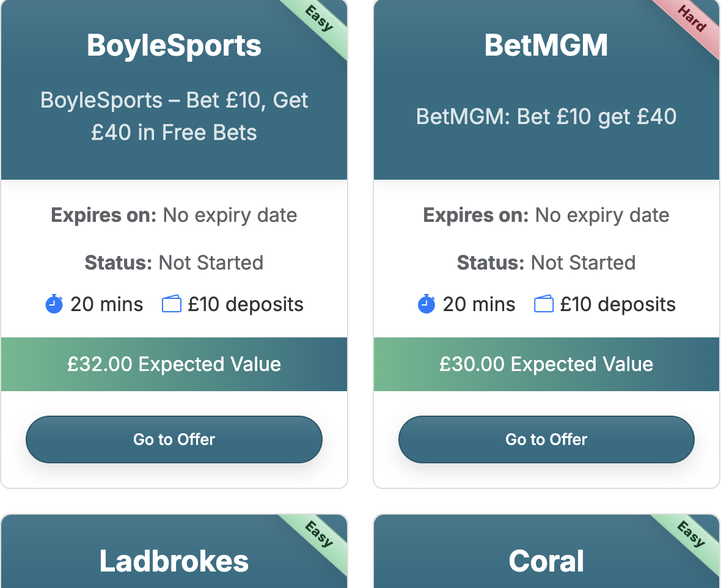Click the BoyleSports stopwatch timer icon
This screenshot has height=588, width=721.
point(54,304)
